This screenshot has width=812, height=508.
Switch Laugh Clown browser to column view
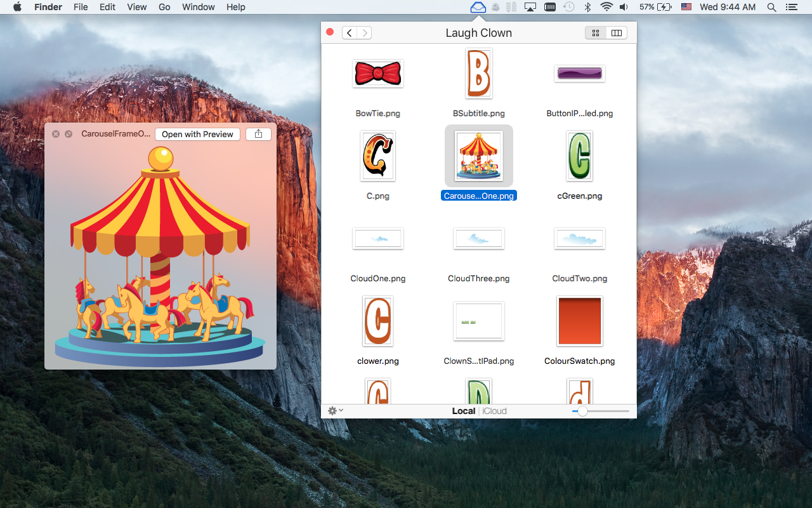pyautogui.click(x=617, y=33)
